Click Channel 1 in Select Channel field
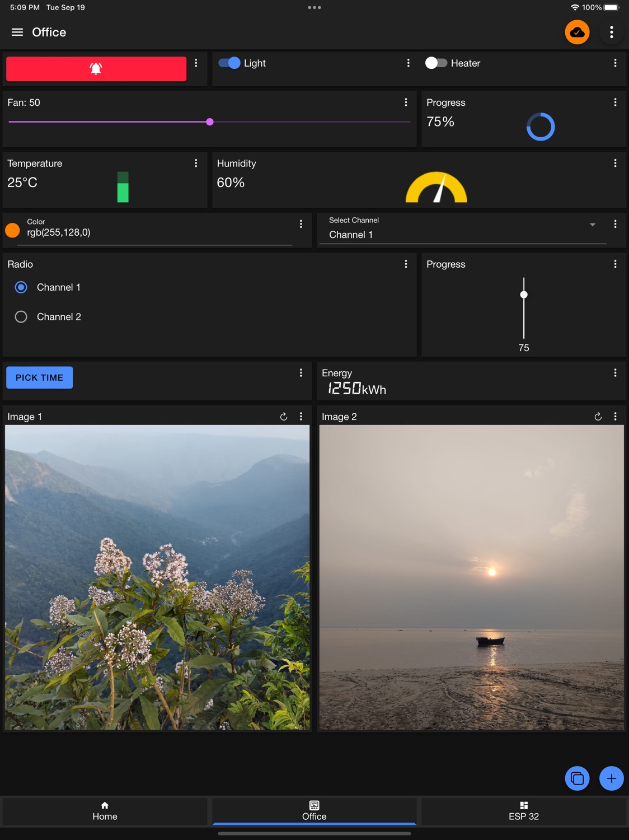Viewport: 629px width, 840px height. [x=351, y=235]
